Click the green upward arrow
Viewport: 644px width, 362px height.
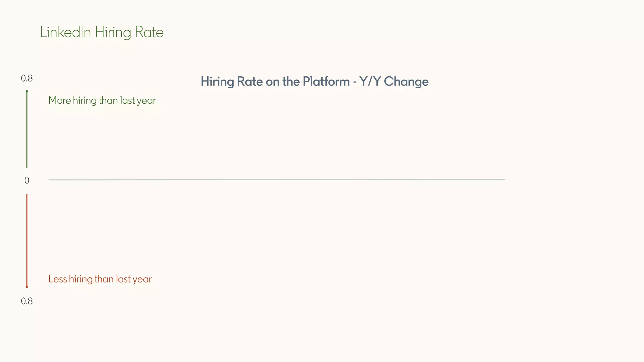(x=27, y=129)
